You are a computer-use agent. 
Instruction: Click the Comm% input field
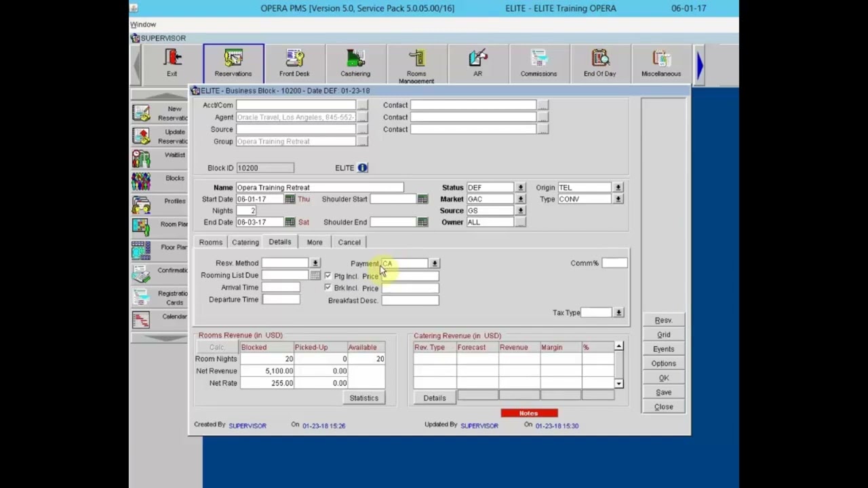614,263
